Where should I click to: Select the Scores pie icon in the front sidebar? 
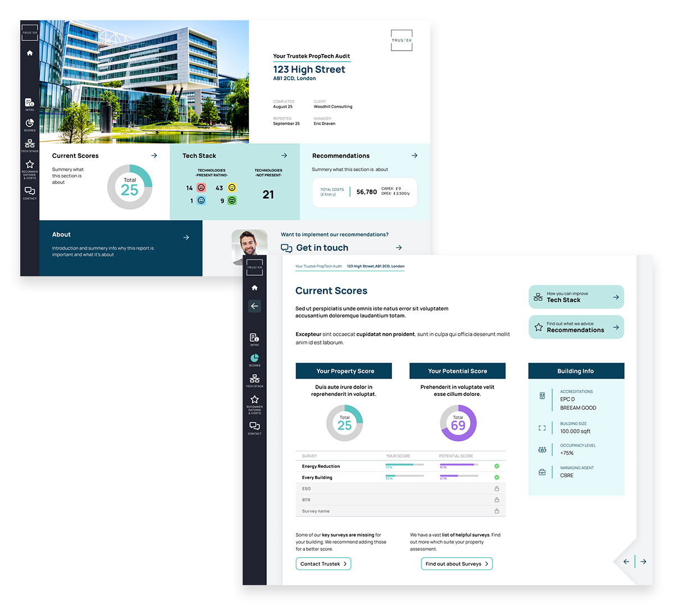pos(254,359)
